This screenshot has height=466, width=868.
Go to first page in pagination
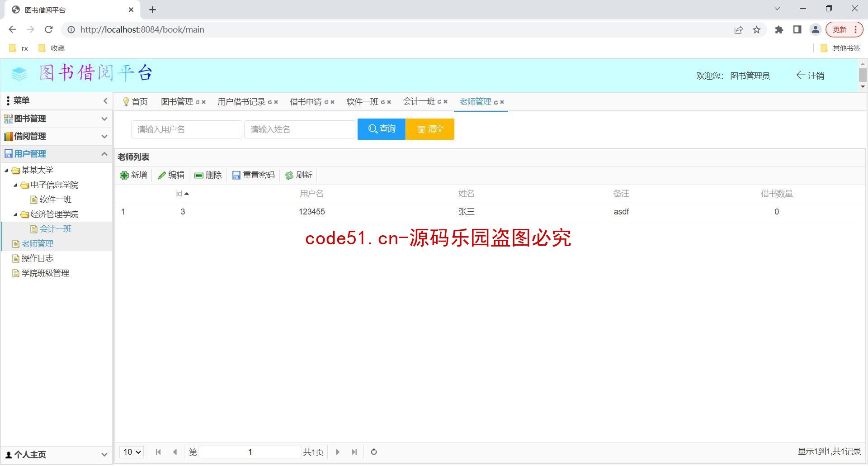(x=158, y=452)
